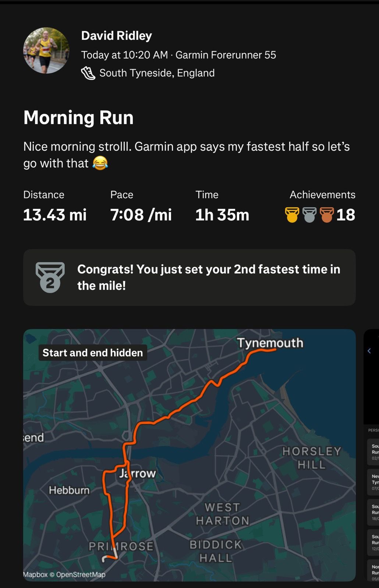This screenshot has height=588, width=379.
Task: Click the laughing emoji in the description
Action: pos(100,163)
